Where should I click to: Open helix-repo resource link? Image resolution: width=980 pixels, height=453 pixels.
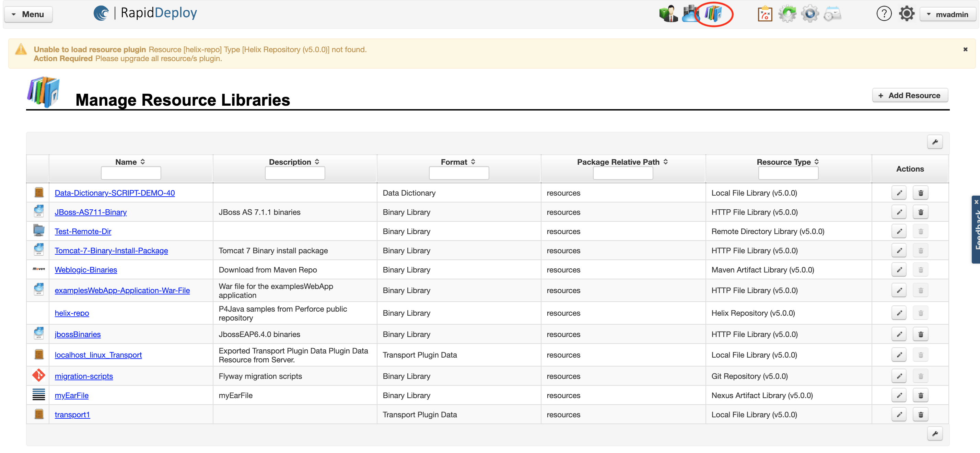[72, 313]
